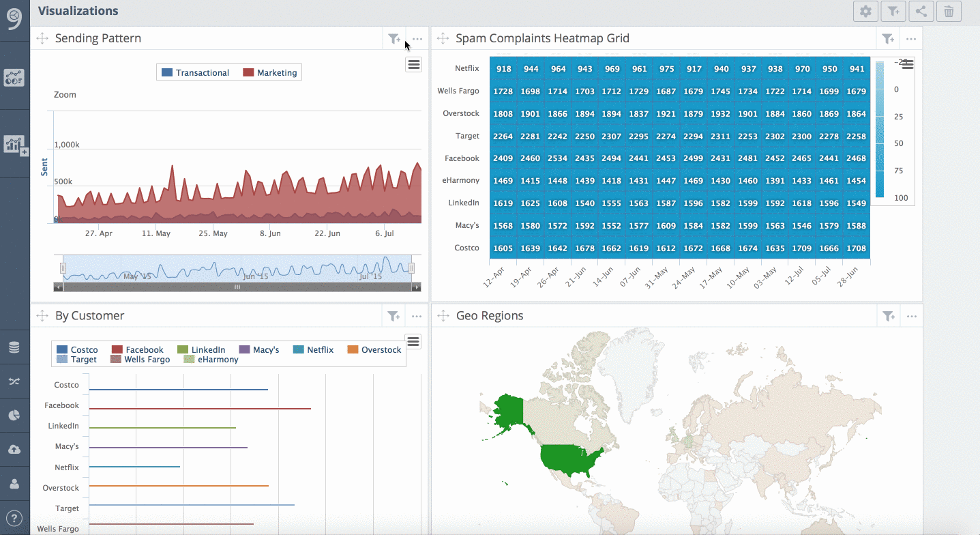Share the dashboard using the share icon
This screenshot has height=535, width=980.
pos(921,11)
